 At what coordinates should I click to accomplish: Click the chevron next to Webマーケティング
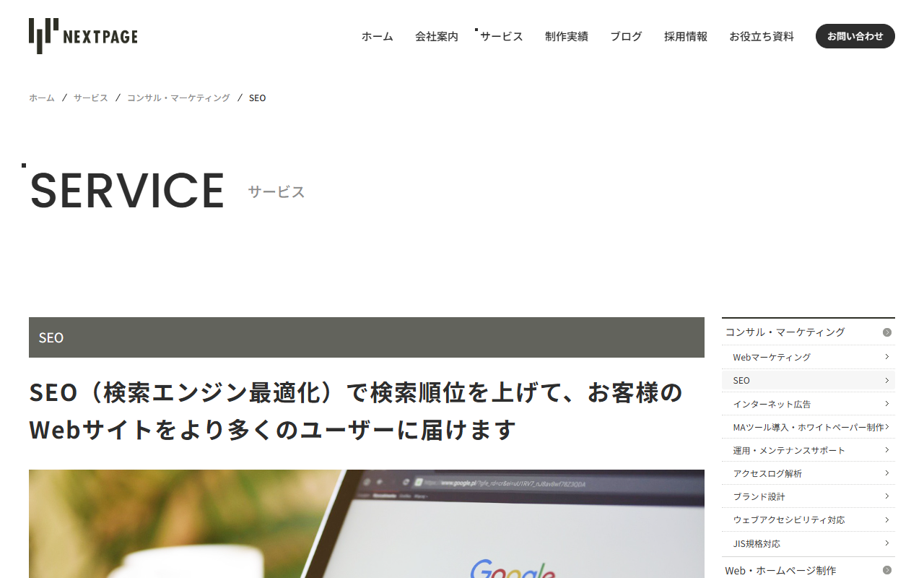886,356
